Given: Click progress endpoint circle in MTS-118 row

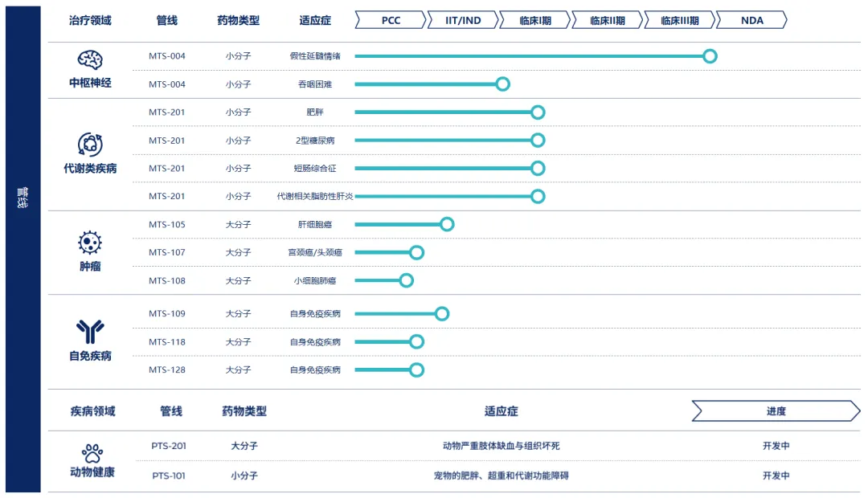Looking at the screenshot, I should [x=417, y=341].
